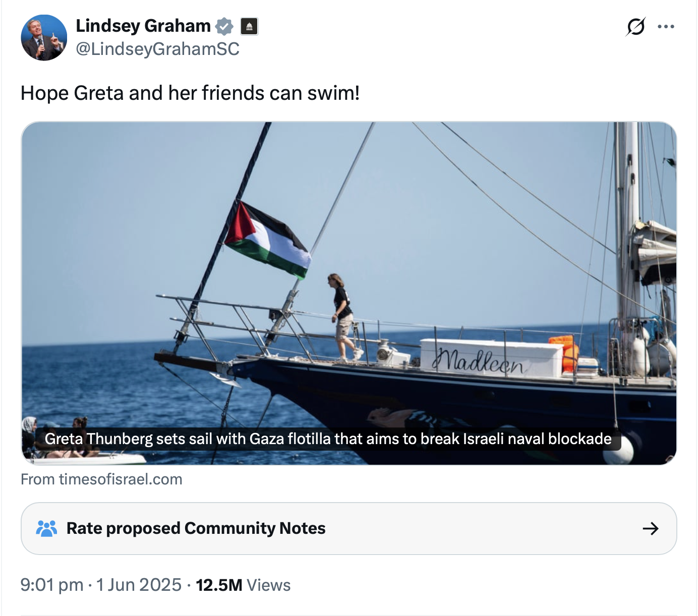Viewport: 698px width, 616px height.
Task: Open the three-dot more options menu
Action: pyautogui.click(x=666, y=27)
